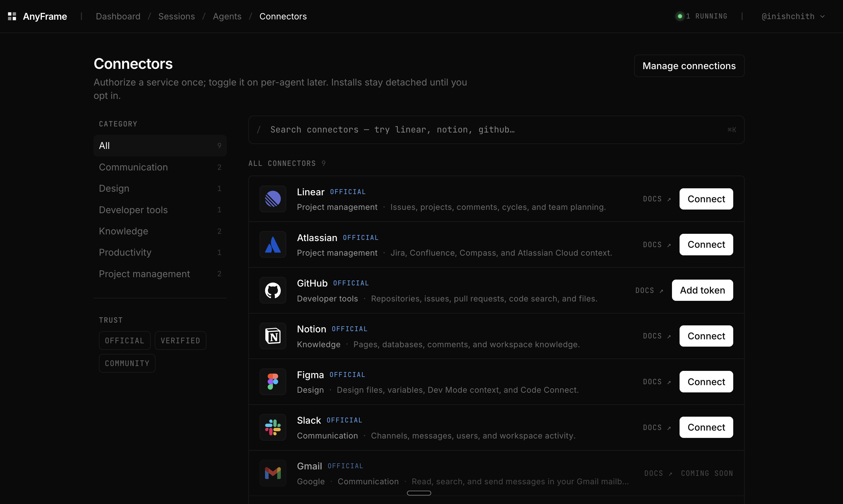Click the Gmail COMING SOON label
The height and width of the screenshot is (504, 843).
click(x=707, y=473)
